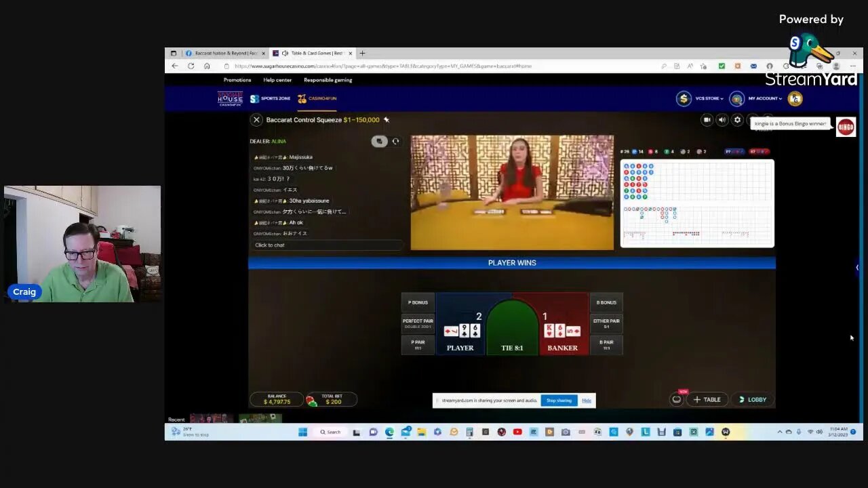Click the browser address bar URL

click(x=383, y=66)
